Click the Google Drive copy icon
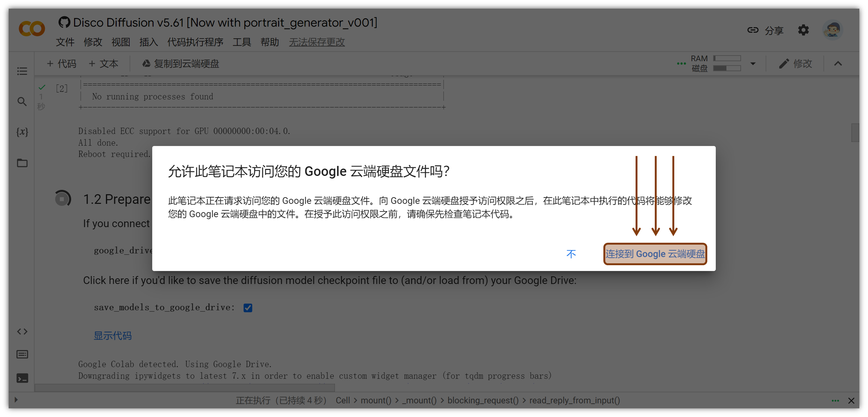This screenshot has height=417, width=868. [x=146, y=63]
